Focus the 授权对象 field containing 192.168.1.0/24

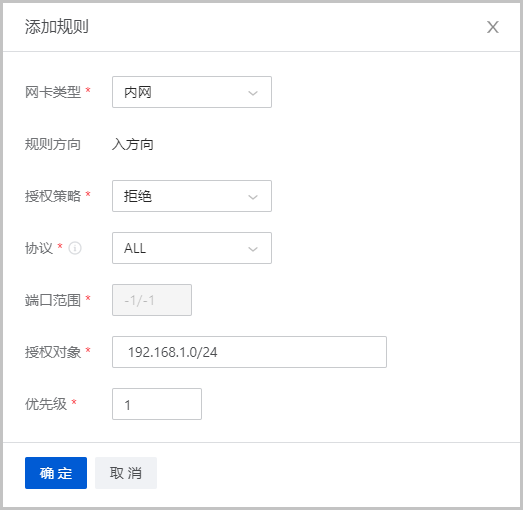pyautogui.click(x=249, y=352)
